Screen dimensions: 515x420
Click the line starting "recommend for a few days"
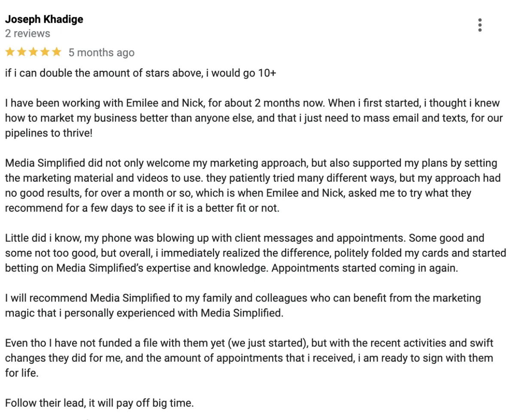tap(142, 208)
